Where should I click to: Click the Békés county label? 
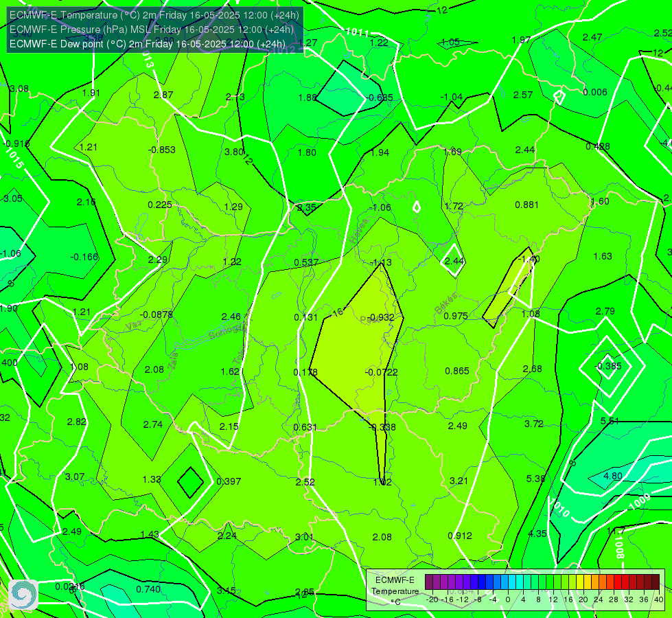point(445,304)
